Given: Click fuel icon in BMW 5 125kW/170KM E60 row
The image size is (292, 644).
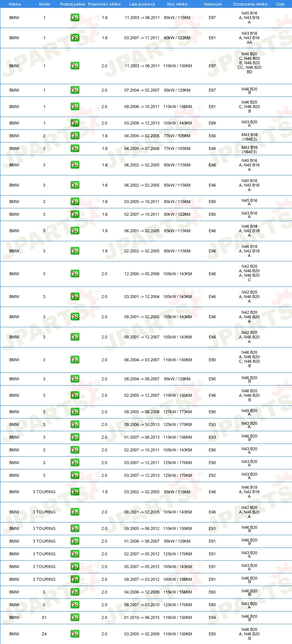Looking at the screenshot, I should pos(75,605).
